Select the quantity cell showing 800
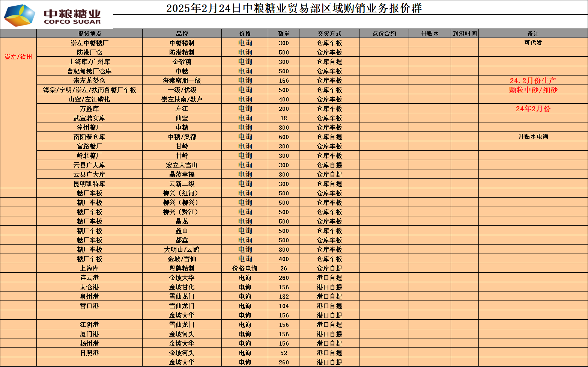588x367 pixels. pyautogui.click(x=284, y=249)
